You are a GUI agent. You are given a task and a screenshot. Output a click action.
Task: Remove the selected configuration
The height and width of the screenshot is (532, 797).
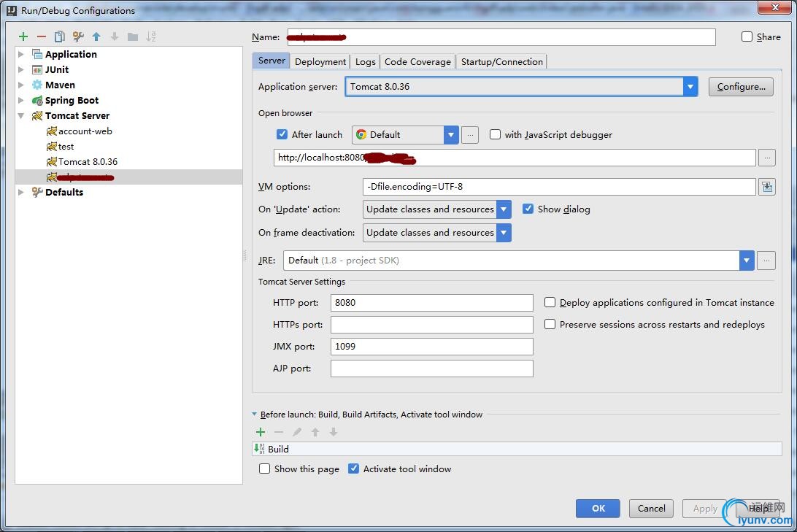[42, 36]
